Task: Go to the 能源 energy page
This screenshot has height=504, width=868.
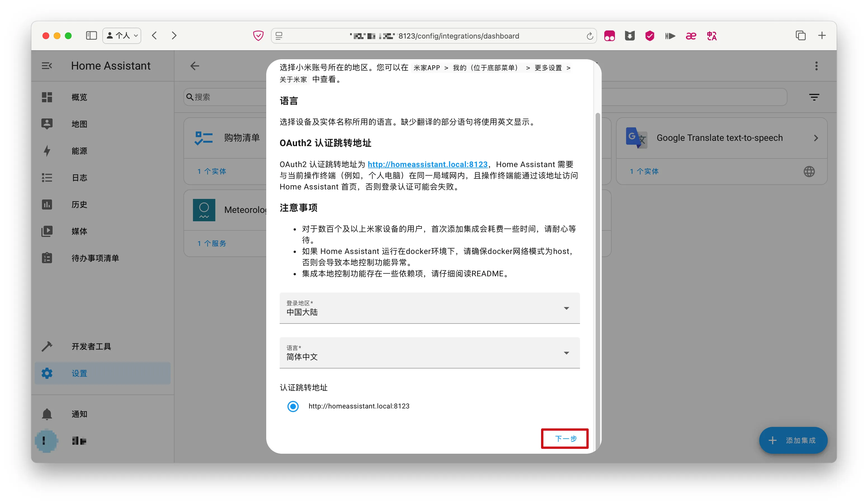Action: pos(102,151)
